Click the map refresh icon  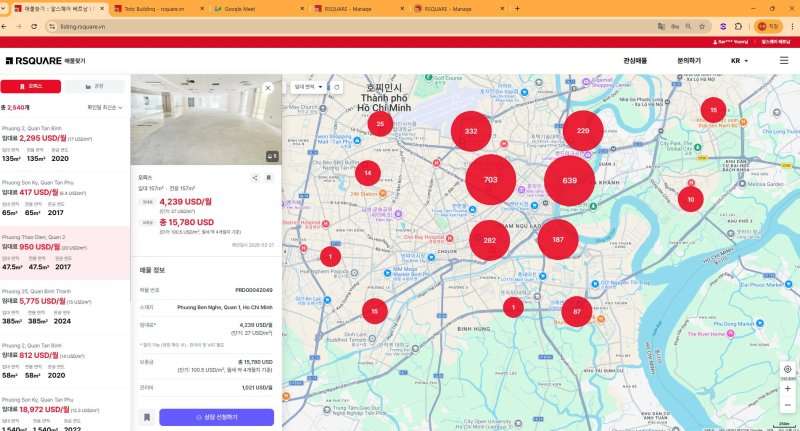(337, 87)
